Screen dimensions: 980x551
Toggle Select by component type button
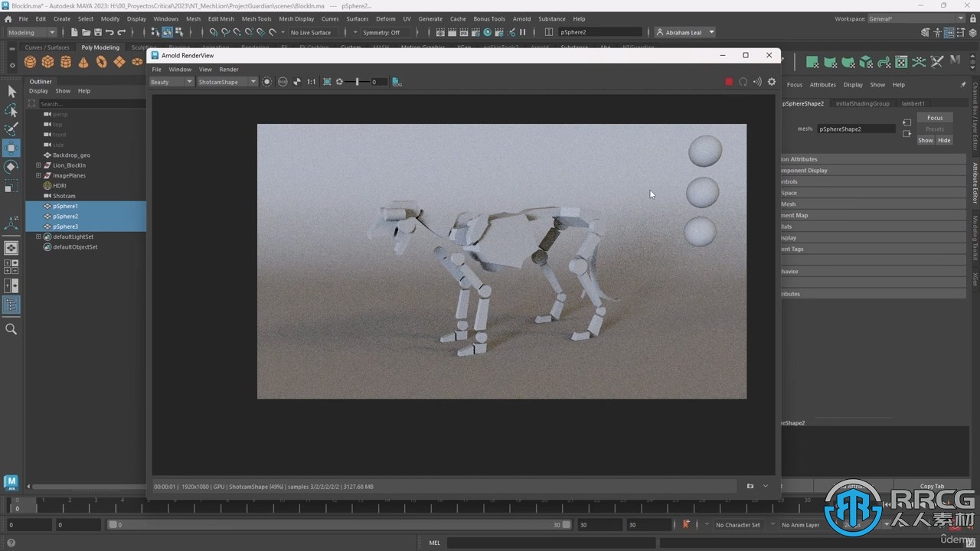pos(179,32)
